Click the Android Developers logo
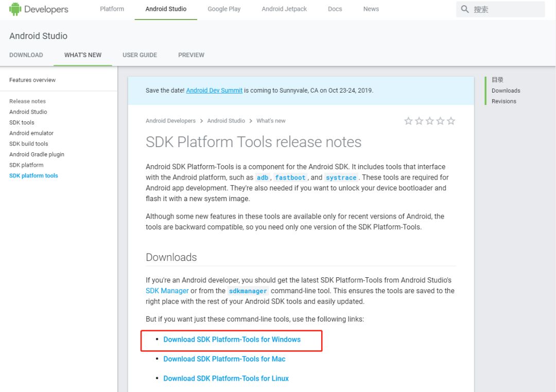 click(39, 9)
